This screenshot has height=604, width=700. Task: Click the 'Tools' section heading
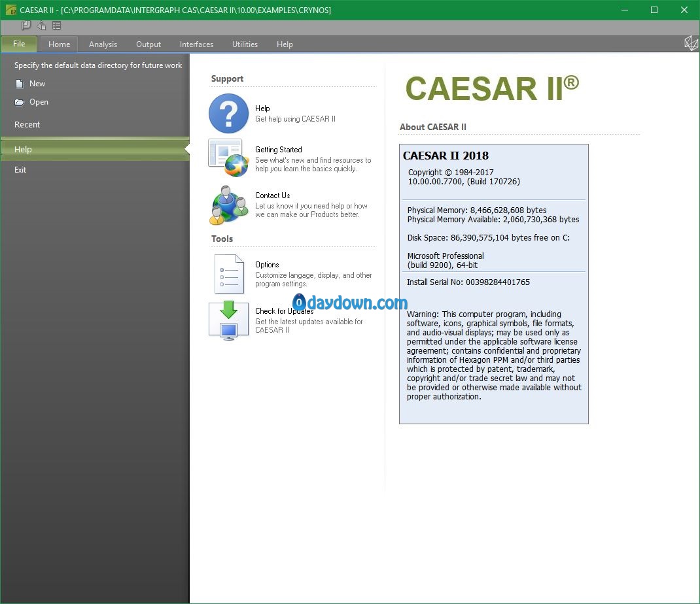(x=222, y=239)
